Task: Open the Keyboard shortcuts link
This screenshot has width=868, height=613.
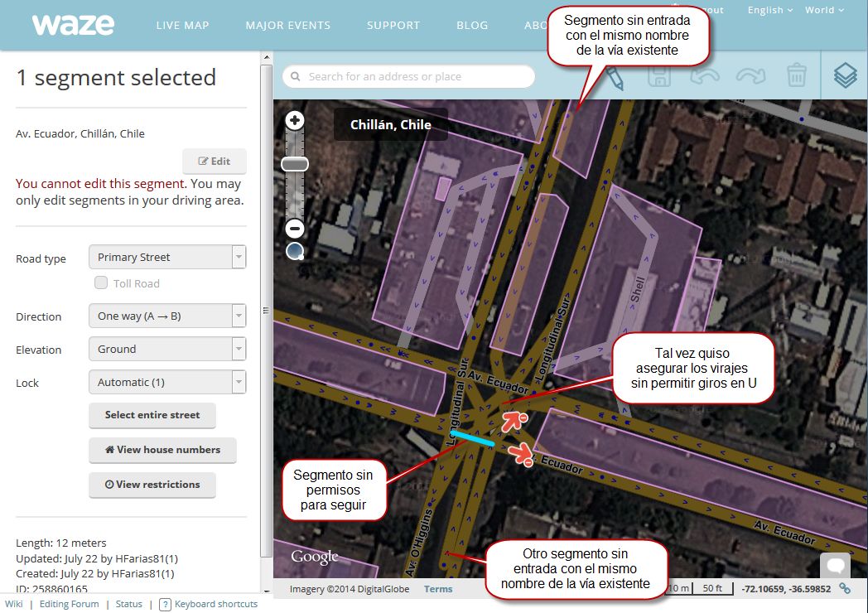Action: 216,604
